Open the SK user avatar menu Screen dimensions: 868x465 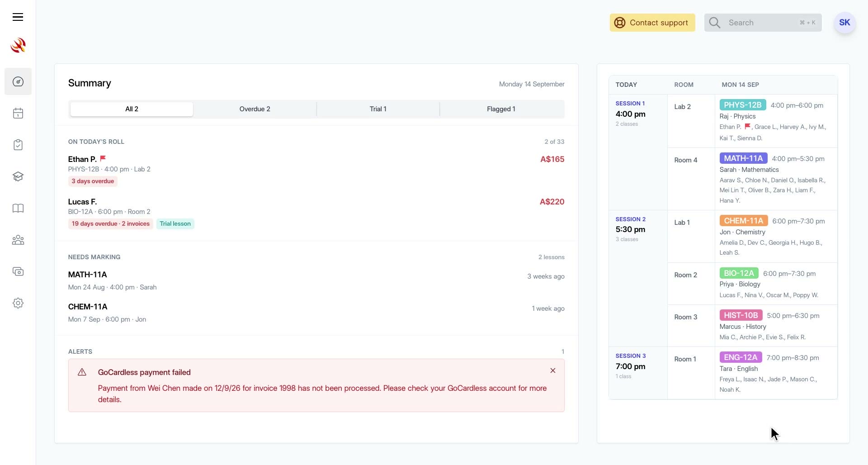tap(844, 23)
